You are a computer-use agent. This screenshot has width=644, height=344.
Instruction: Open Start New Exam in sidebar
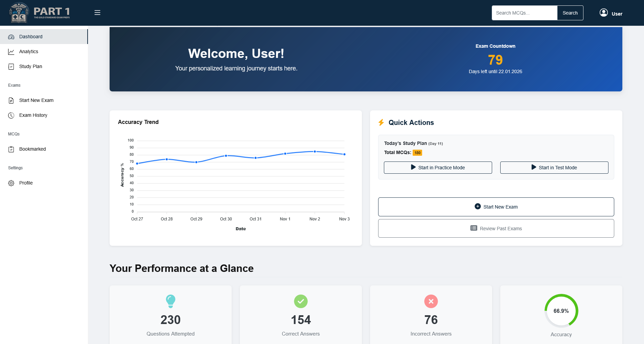click(36, 101)
